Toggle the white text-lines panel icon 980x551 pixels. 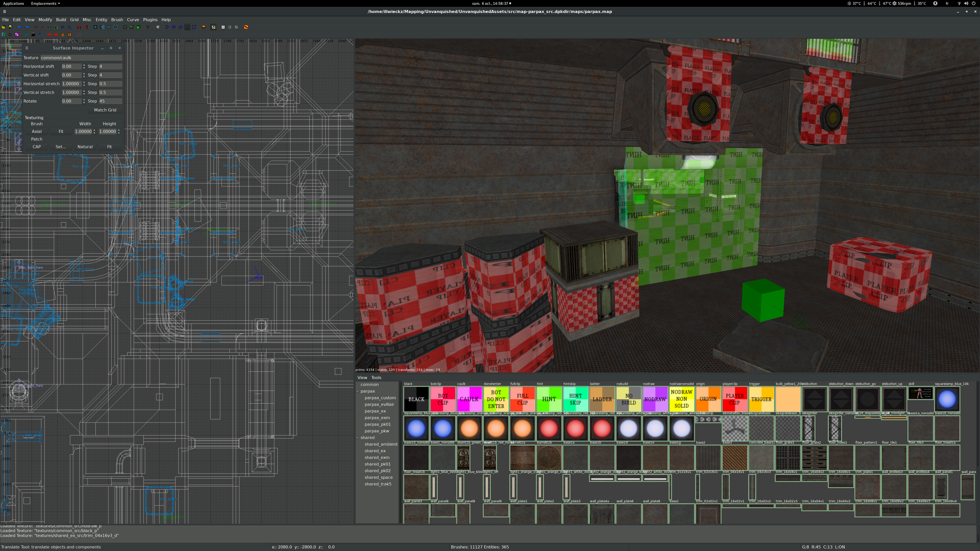point(223,27)
